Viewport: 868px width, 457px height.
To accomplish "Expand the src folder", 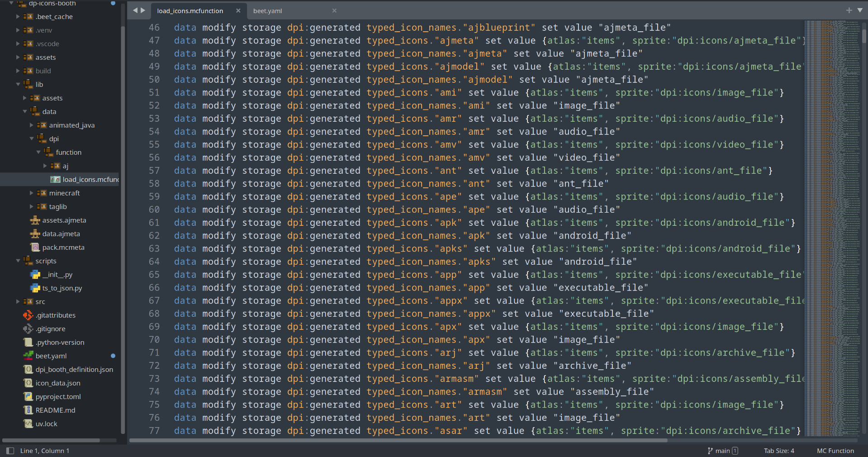I will pos(18,302).
